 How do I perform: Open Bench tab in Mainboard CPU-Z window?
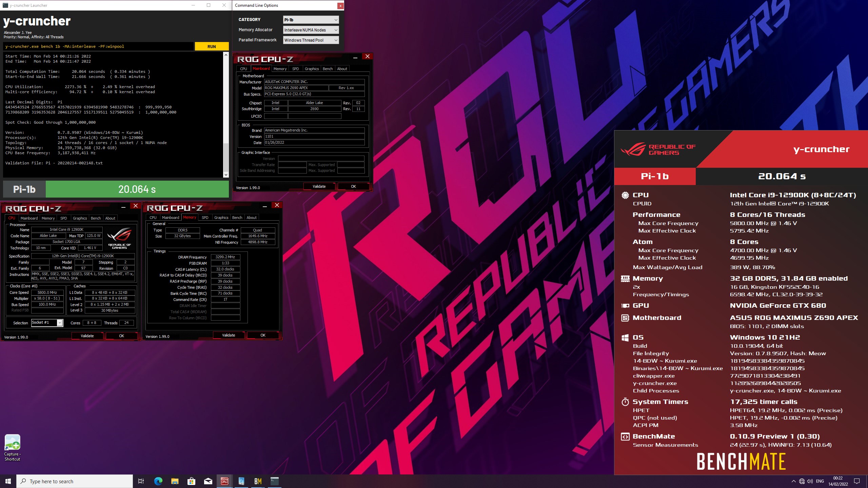point(328,69)
